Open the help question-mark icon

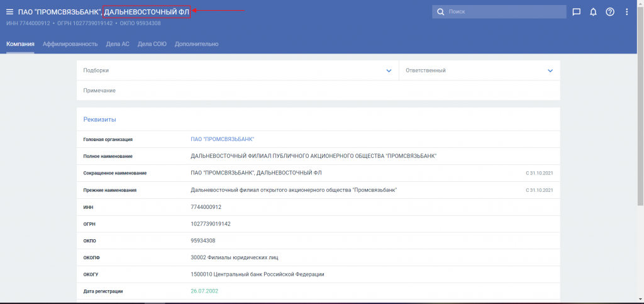(610, 12)
